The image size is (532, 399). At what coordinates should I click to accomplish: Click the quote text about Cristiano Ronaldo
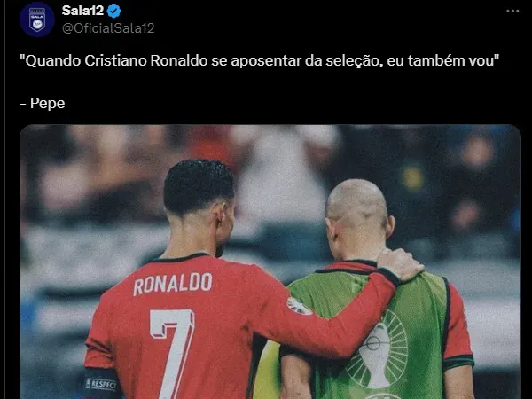[x=260, y=60]
